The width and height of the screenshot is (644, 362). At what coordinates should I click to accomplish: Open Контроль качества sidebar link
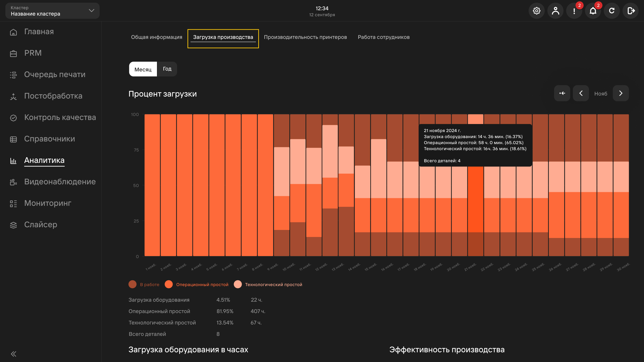(60, 117)
